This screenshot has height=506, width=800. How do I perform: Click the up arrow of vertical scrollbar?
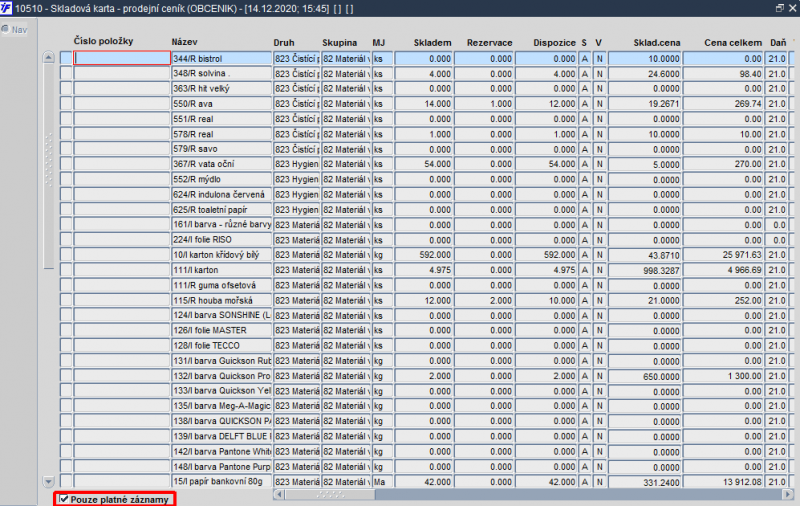coord(48,57)
